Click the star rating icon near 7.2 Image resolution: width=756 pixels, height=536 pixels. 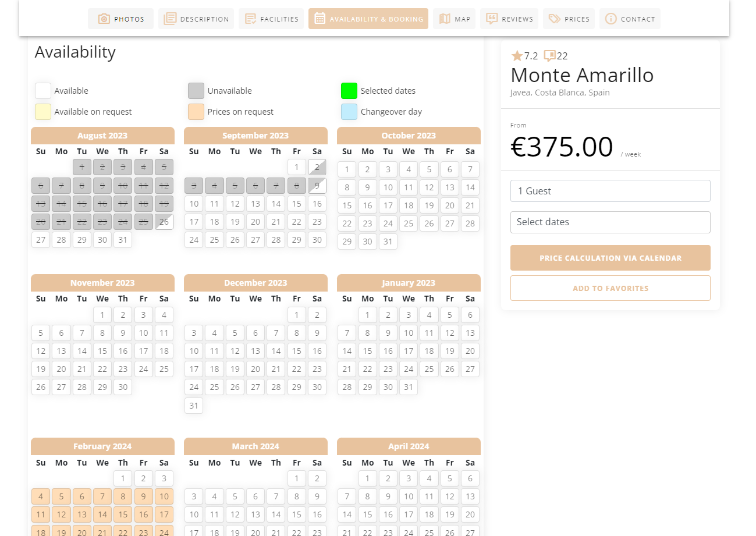tap(517, 56)
